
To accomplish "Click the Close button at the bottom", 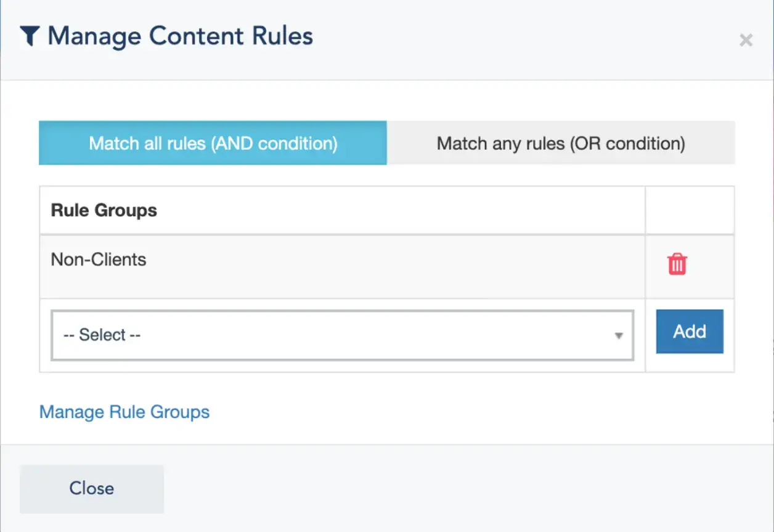I will point(91,488).
